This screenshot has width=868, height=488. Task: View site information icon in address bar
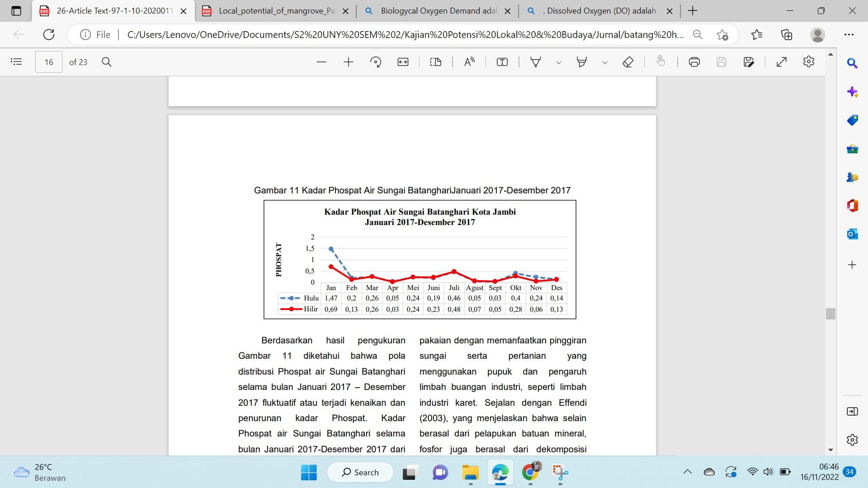[x=85, y=35]
